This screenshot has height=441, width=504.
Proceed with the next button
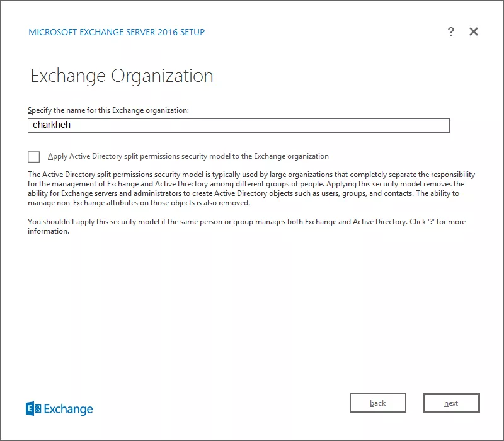click(x=451, y=403)
